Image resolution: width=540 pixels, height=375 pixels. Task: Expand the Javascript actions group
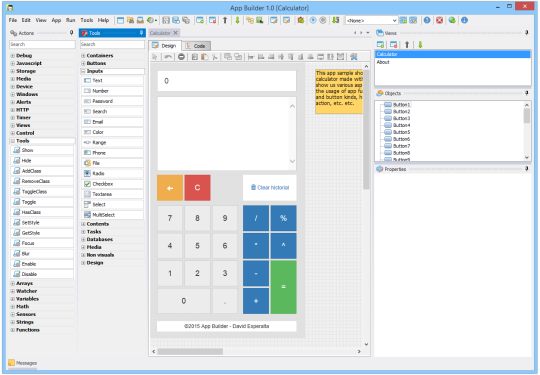tap(12, 63)
